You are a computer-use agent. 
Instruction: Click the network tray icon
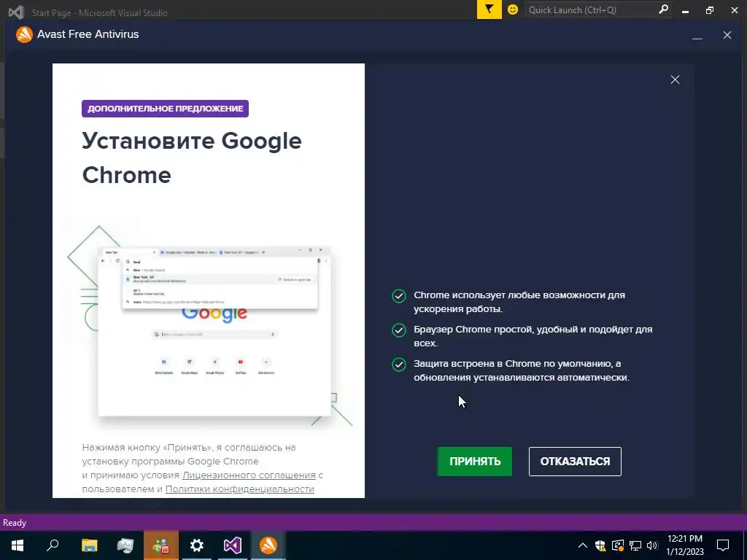[635, 545]
